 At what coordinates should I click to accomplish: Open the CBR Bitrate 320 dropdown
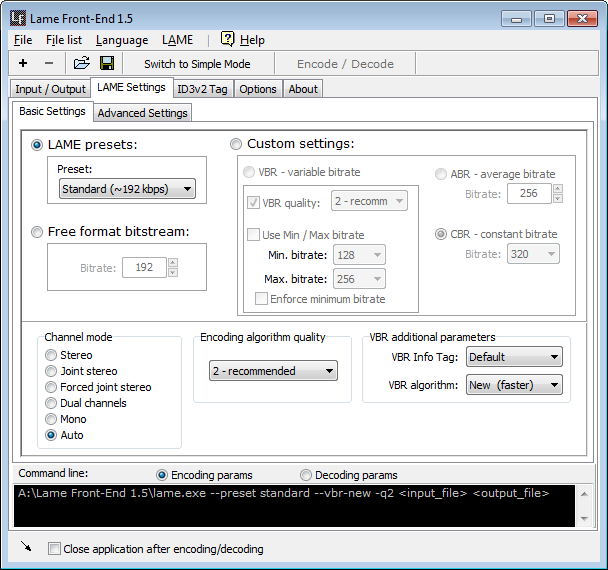click(x=533, y=254)
